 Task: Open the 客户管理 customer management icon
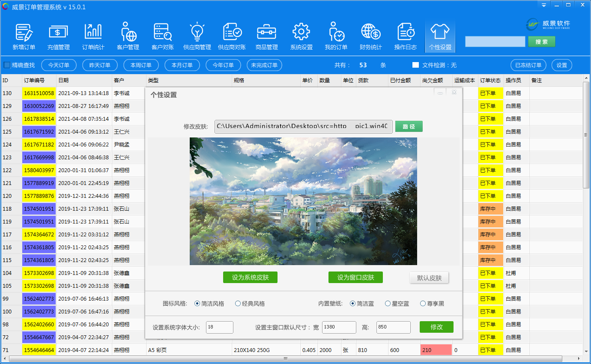(128, 37)
